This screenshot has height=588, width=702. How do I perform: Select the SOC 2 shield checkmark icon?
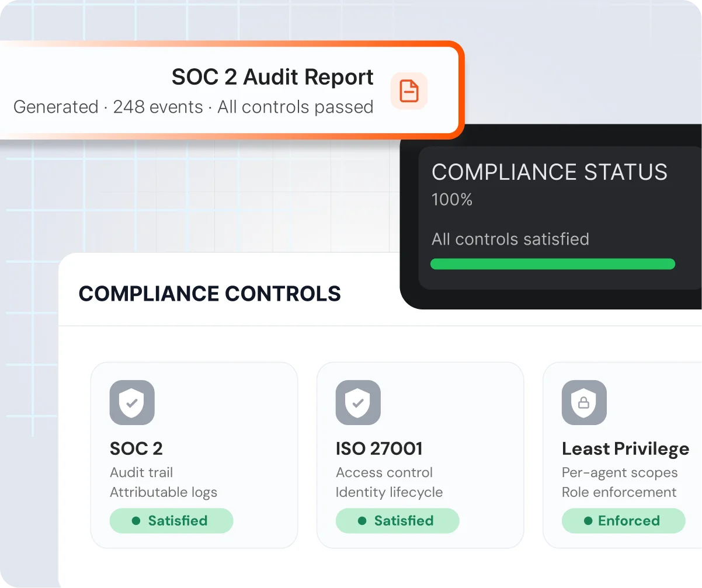[132, 402]
